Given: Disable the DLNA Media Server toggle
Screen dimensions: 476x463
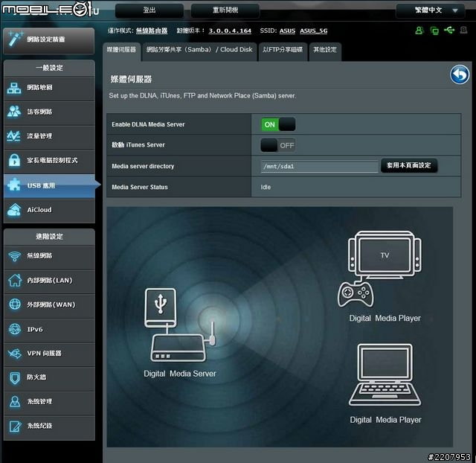Looking at the screenshot, I should tap(277, 124).
